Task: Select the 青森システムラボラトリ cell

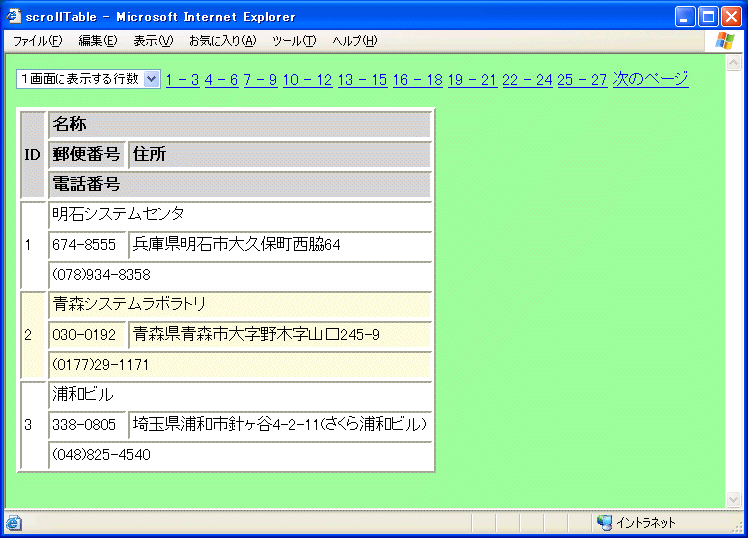Action: (x=240, y=305)
